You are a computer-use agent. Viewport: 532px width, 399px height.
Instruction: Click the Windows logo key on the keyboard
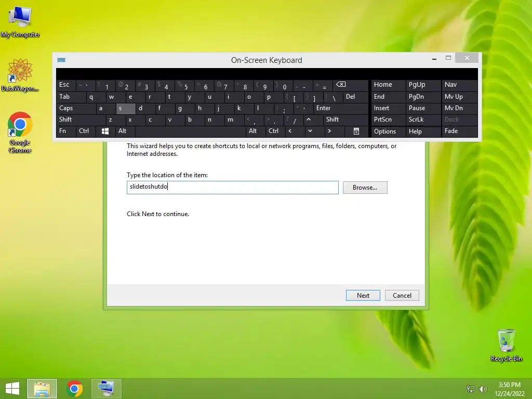105,131
